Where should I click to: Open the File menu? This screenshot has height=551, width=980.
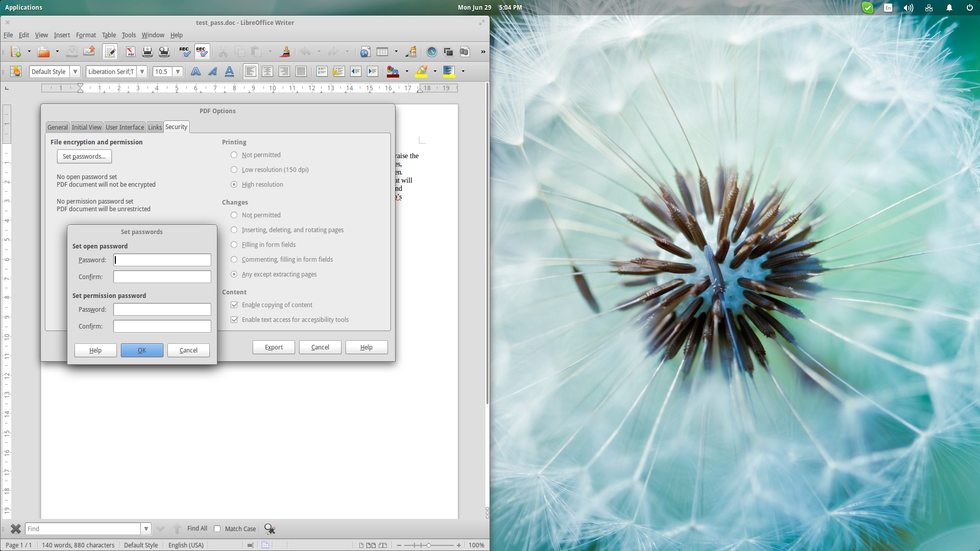tap(8, 35)
